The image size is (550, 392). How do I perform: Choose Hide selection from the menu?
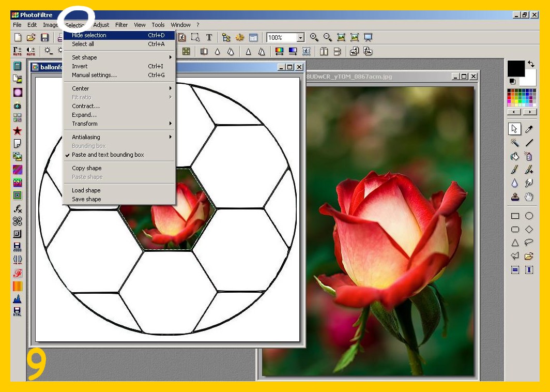point(89,35)
